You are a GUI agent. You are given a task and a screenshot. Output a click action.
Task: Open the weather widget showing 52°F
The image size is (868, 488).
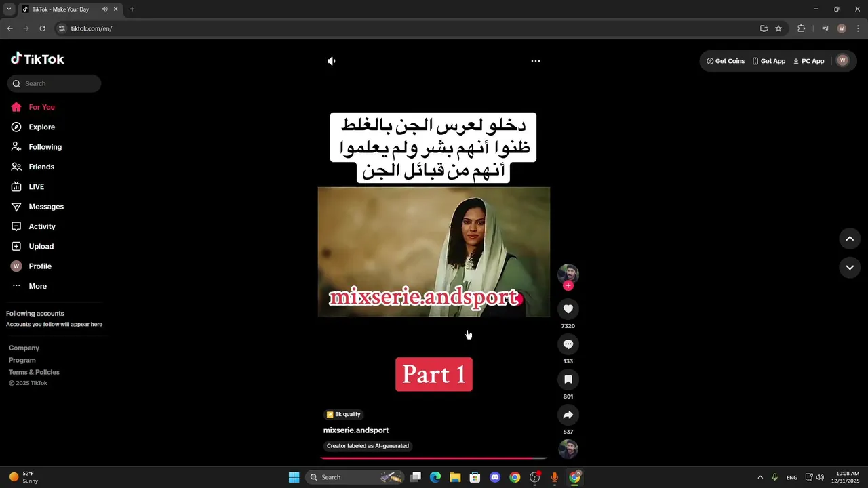coord(24,477)
